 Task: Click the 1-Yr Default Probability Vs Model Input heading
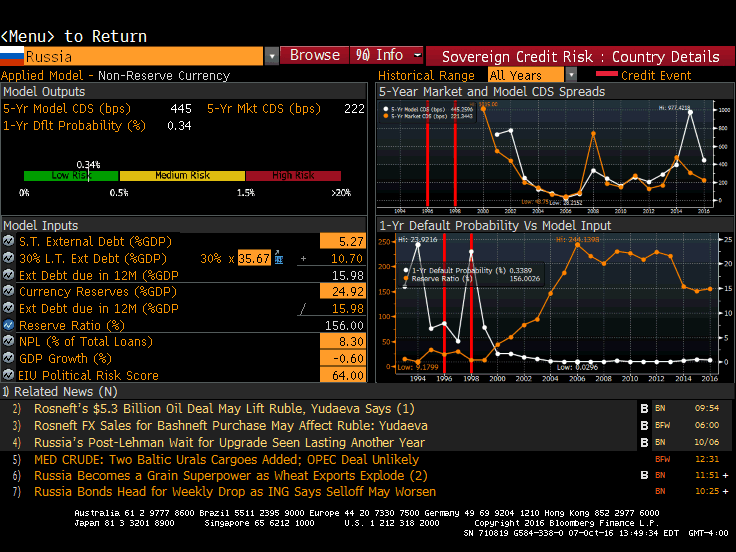(495, 226)
